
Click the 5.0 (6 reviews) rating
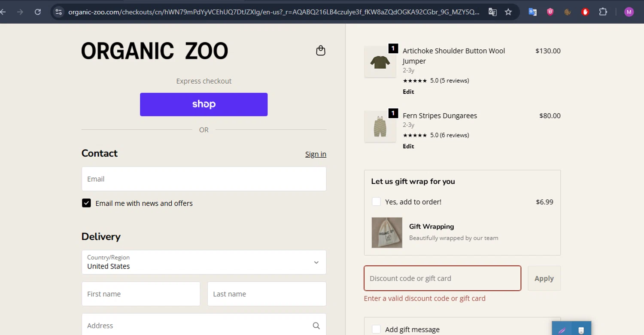(x=436, y=135)
